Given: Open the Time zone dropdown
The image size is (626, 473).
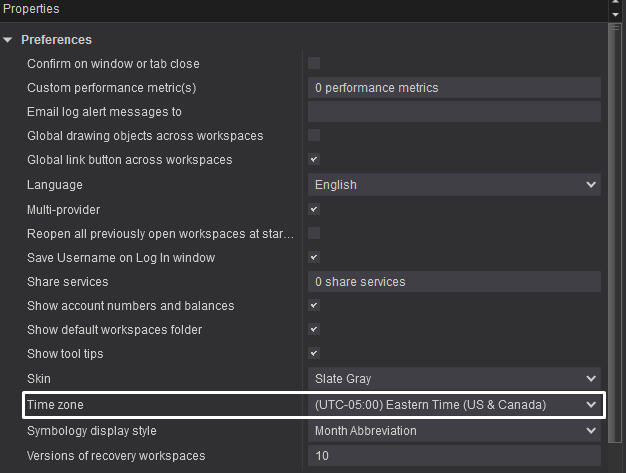Looking at the screenshot, I should tap(453, 405).
